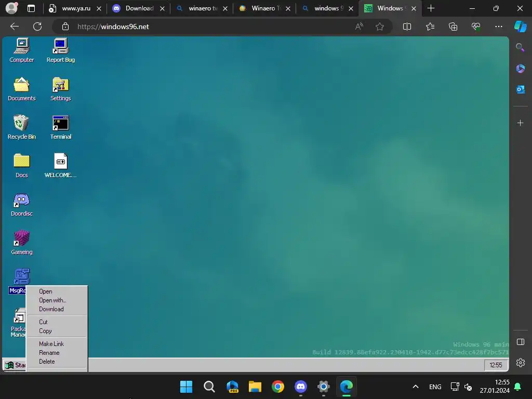Image resolution: width=532 pixels, height=399 pixels.
Task: Toggle split screen view
Action: click(407, 26)
